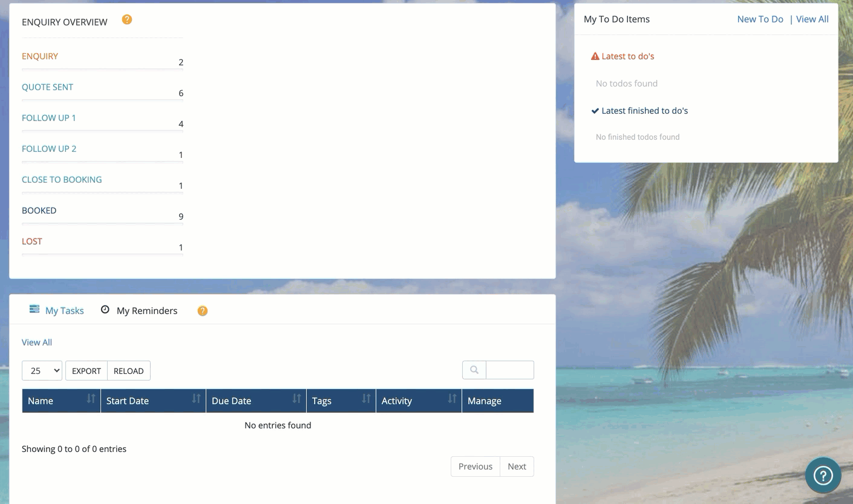Screen dimensions: 853x504
Task: Go to the Next page of tasks
Action: pos(517,466)
